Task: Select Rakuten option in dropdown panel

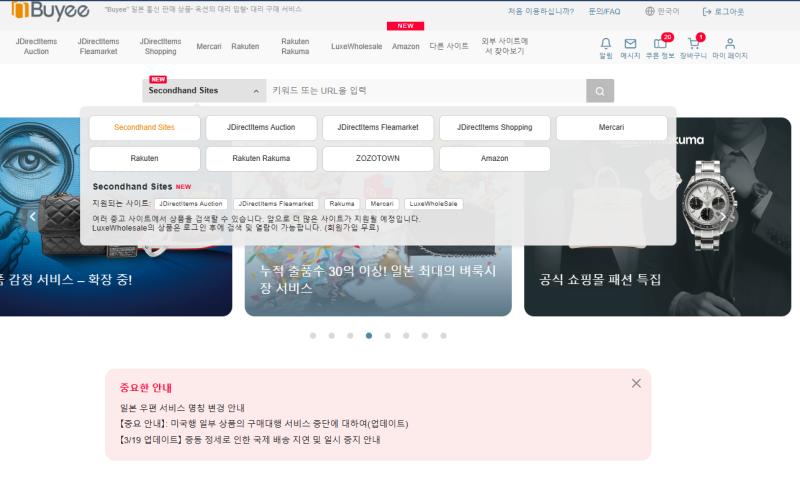Action: tap(144, 159)
